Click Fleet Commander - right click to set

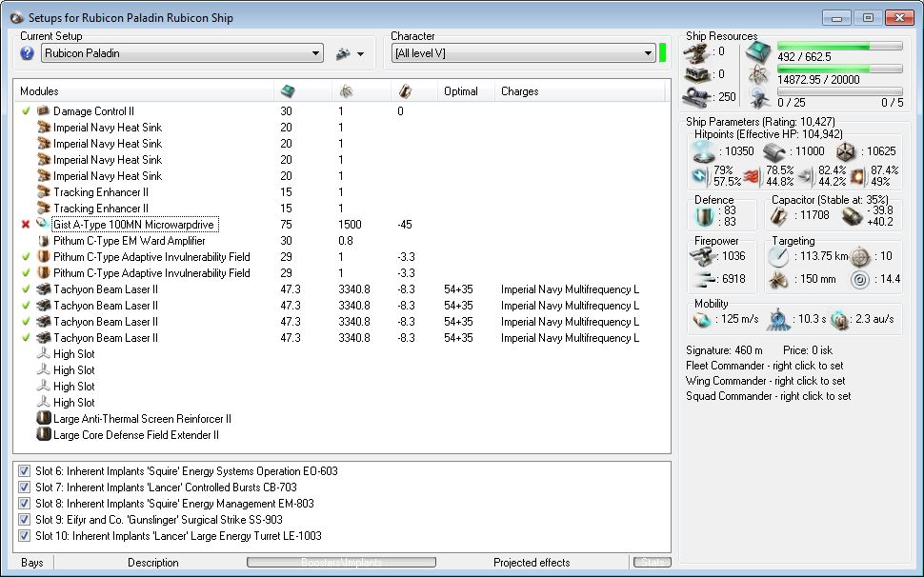click(764, 366)
